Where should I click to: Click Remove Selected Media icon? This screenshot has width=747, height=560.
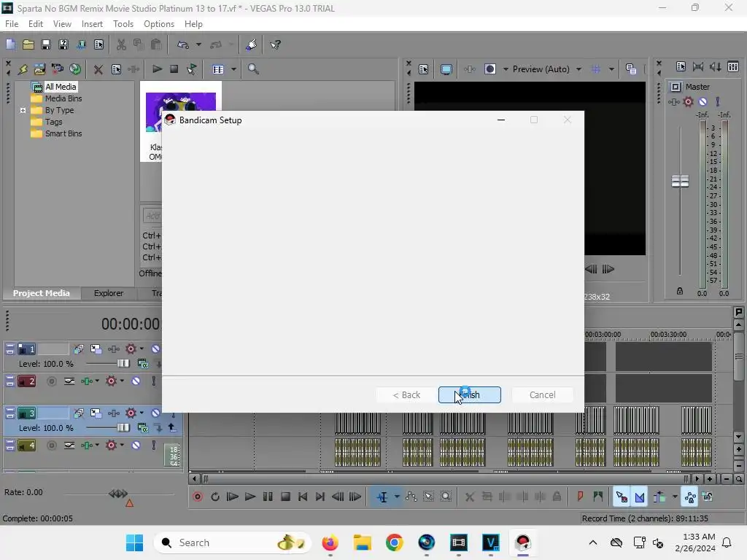tap(98, 69)
